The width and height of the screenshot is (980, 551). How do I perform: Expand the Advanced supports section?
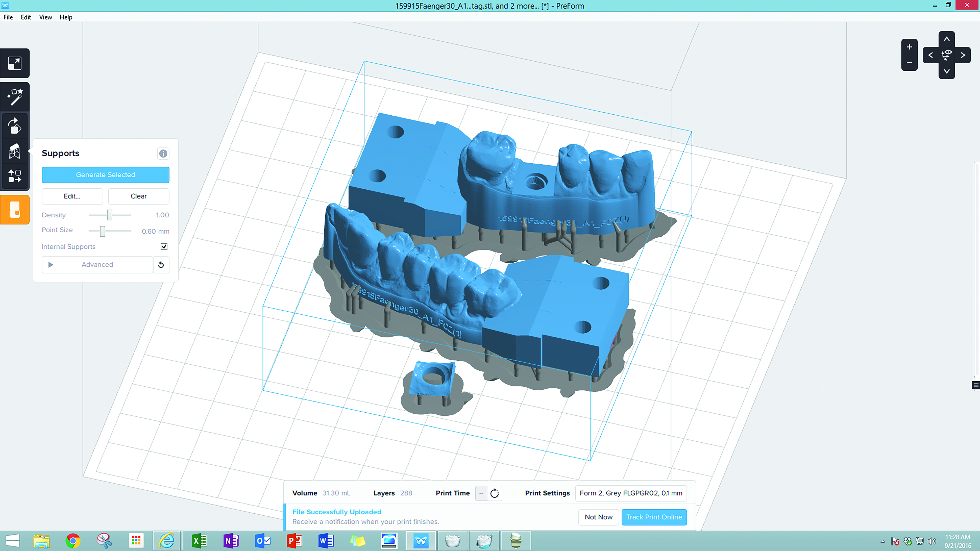[97, 265]
